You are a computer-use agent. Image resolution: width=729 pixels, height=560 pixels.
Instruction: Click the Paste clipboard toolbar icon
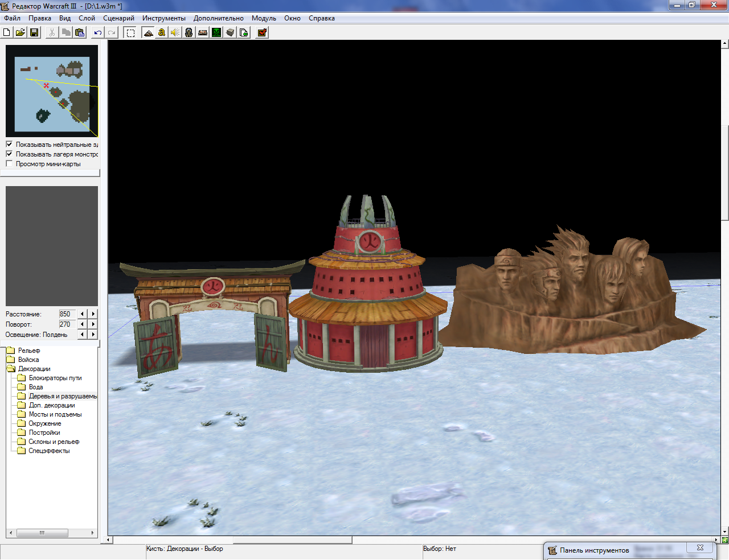(x=80, y=32)
